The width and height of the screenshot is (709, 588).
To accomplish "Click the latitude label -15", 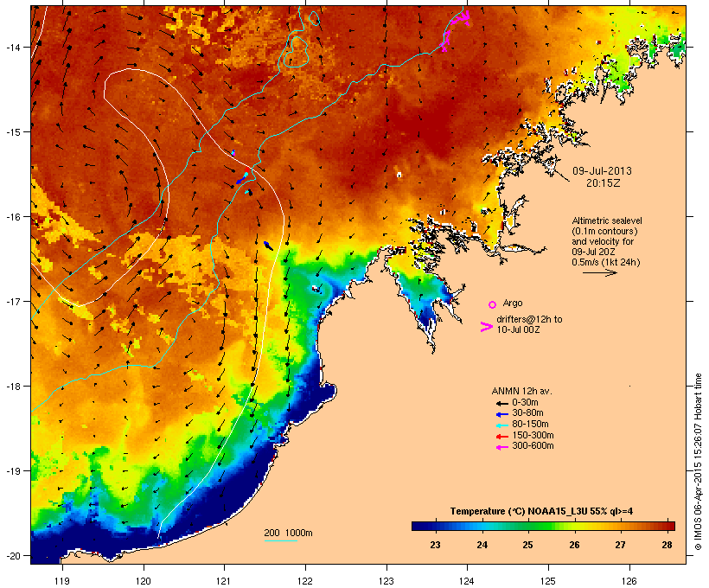I will 12,132.
